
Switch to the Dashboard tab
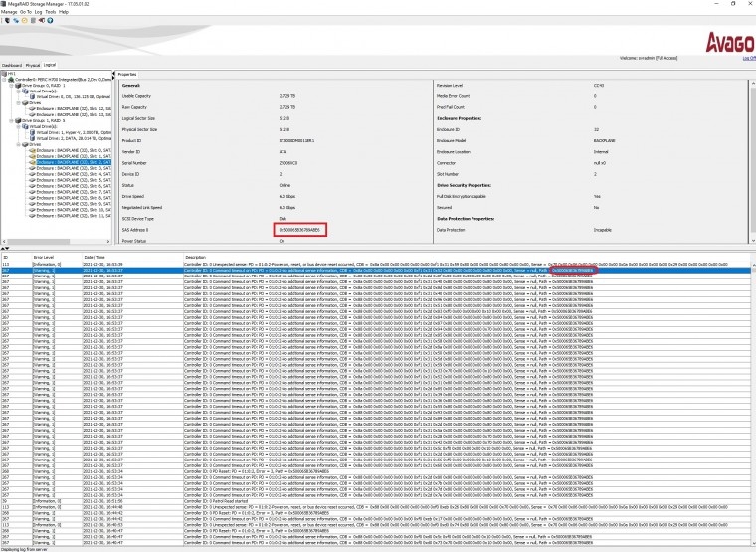click(x=12, y=65)
